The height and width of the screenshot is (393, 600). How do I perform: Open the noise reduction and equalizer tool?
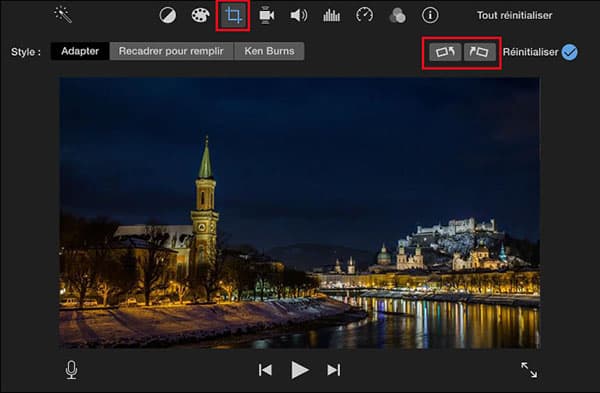[331, 15]
